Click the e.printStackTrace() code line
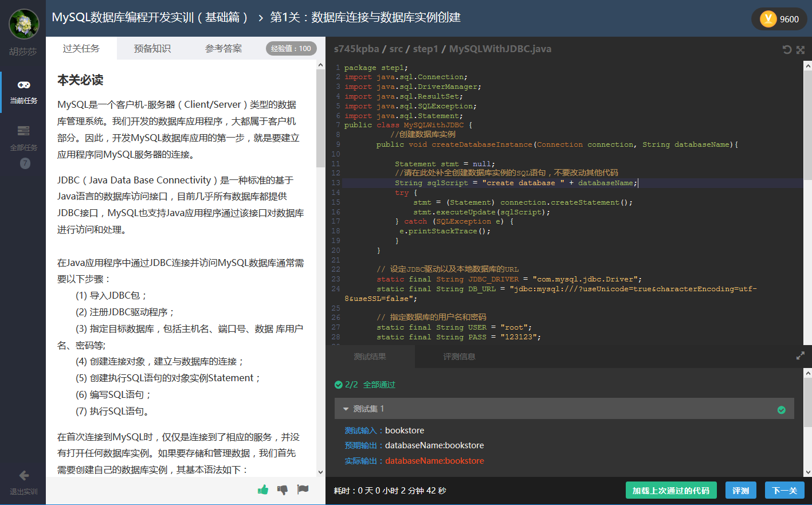Screen dimensions: 812x505 pos(445,231)
